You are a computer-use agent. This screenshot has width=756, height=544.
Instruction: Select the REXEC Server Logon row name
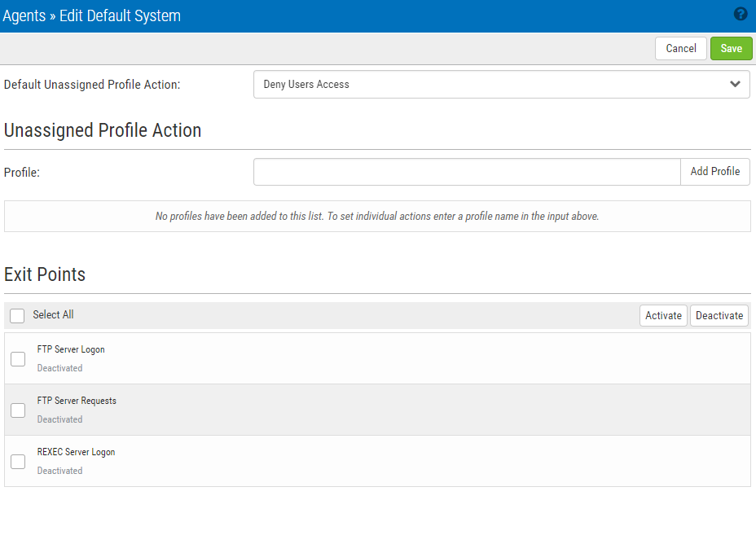click(76, 452)
